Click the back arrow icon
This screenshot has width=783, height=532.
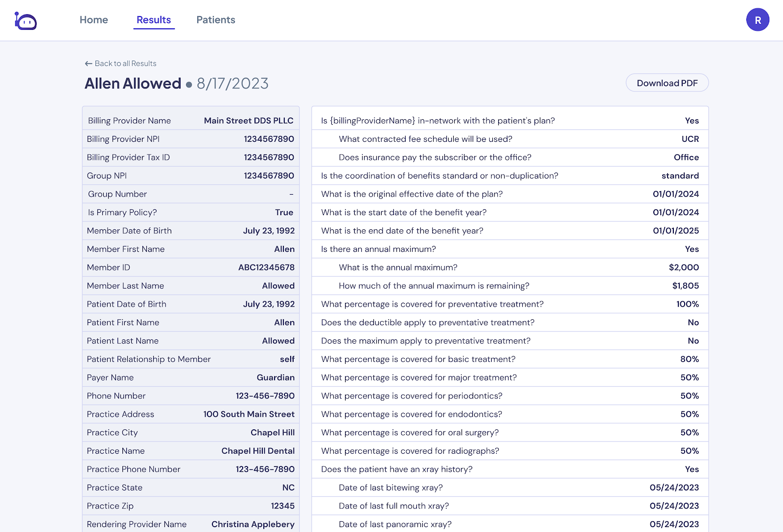pos(89,64)
